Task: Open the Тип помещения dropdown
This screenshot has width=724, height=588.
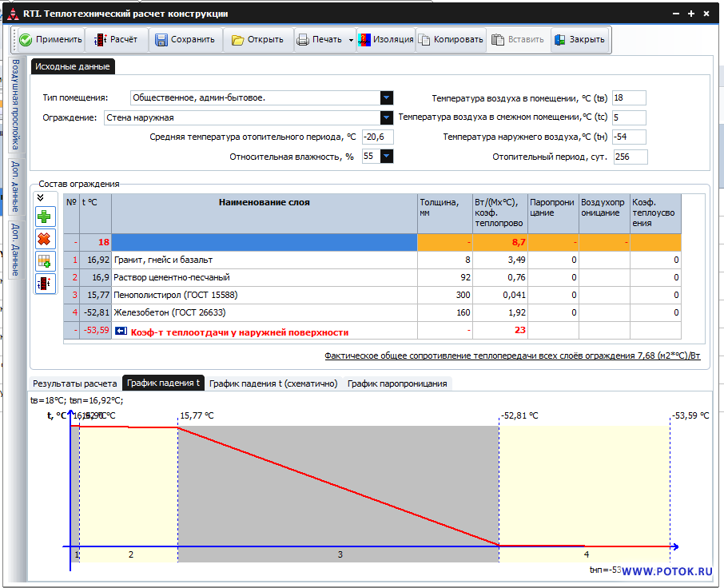Action: [387, 97]
